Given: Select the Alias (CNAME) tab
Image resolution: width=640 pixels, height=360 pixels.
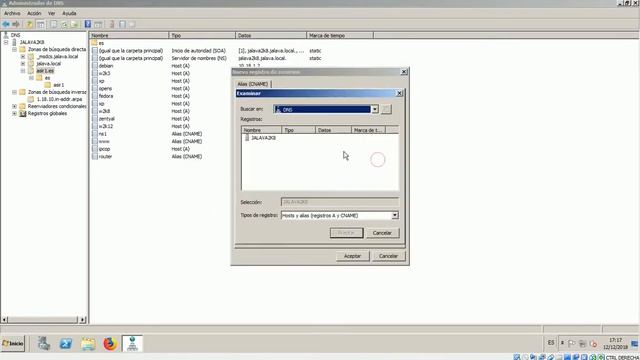Looking at the screenshot, I should [x=253, y=84].
